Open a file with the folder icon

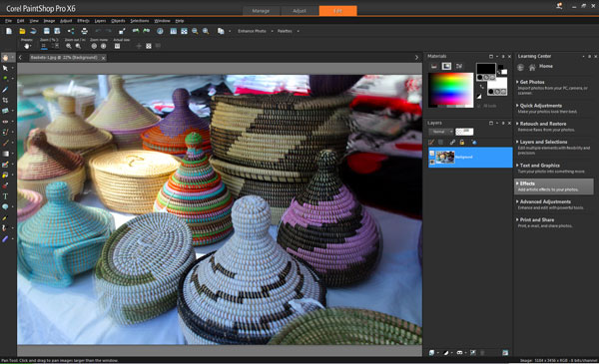tap(22, 31)
